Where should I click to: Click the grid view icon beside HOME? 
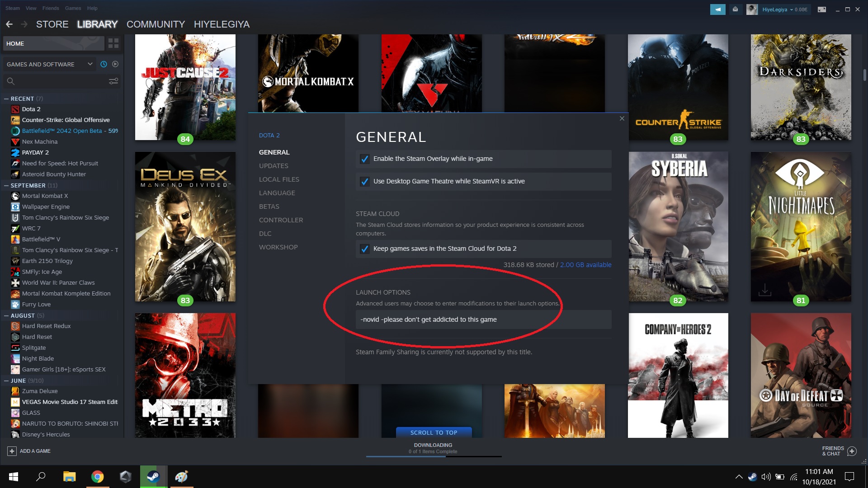click(x=113, y=43)
